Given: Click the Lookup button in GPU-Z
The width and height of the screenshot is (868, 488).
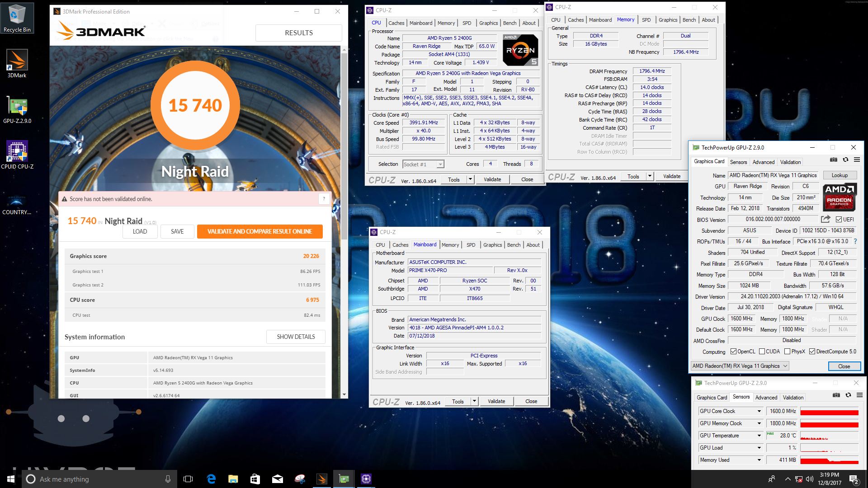Looking at the screenshot, I should (x=840, y=175).
